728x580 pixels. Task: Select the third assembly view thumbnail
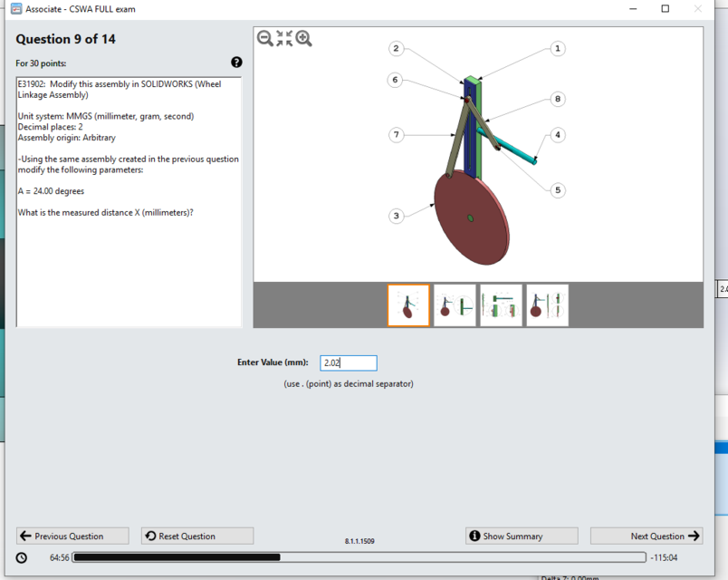501,305
